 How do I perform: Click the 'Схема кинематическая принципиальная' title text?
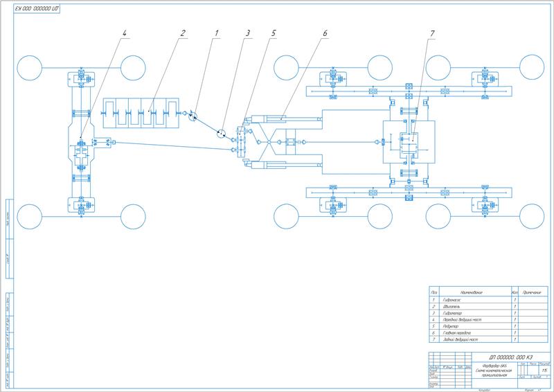[494, 373]
